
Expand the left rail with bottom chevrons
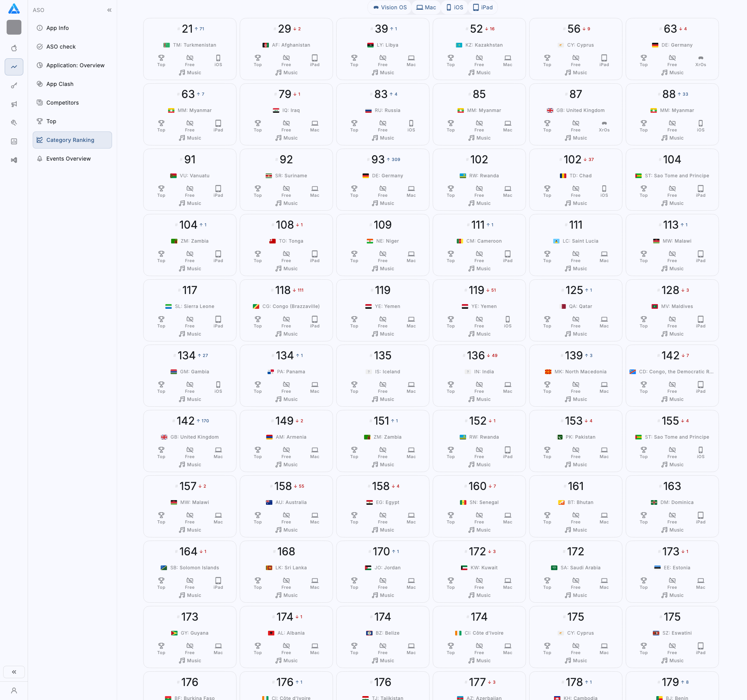14,672
